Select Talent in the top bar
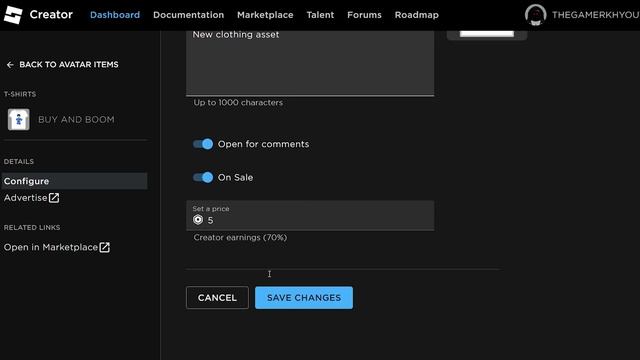Screen dimensions: 640x360 [320, 15]
